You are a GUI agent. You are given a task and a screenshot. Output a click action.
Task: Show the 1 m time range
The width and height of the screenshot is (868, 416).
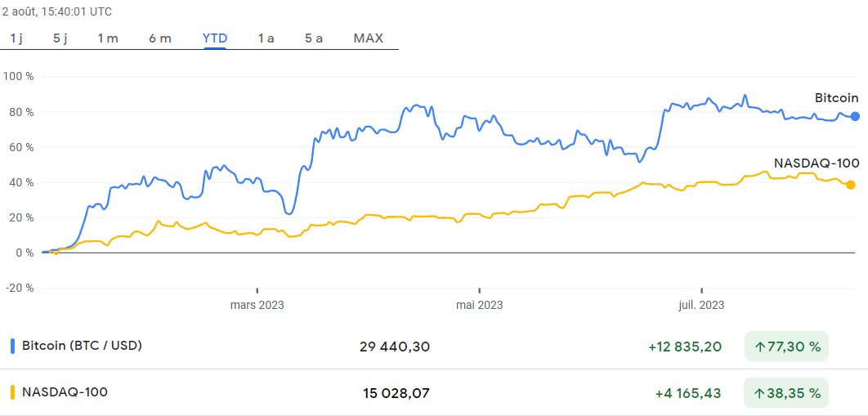point(108,38)
